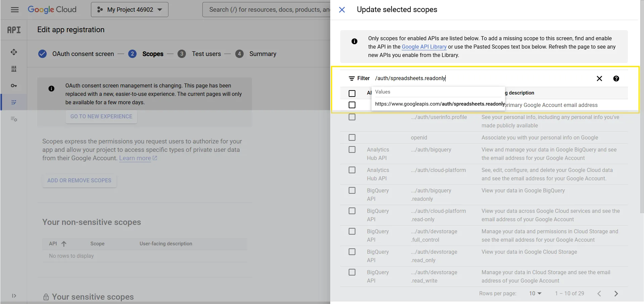Open the Rows per page dropdown

pyautogui.click(x=535, y=294)
